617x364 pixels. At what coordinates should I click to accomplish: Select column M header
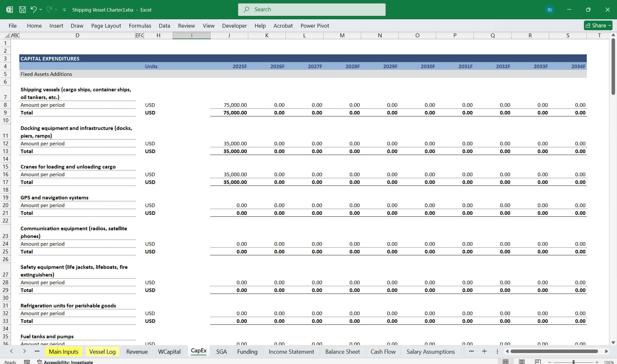(342, 35)
